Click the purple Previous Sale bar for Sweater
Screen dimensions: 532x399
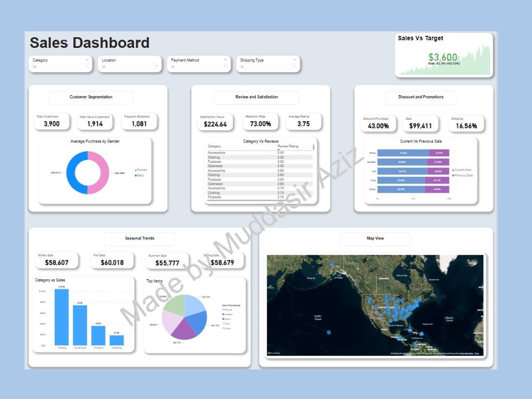coord(438,162)
